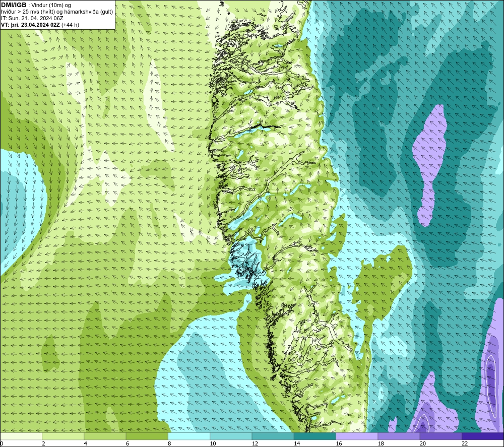Click the scale label "22"
The width and height of the screenshot is (504, 447).
click(465, 443)
